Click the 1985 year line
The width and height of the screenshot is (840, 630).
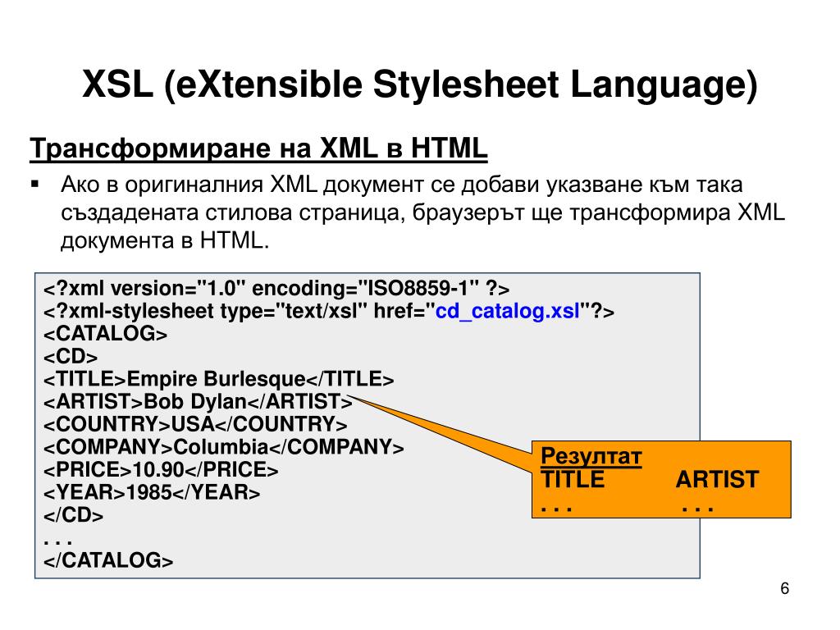152,493
